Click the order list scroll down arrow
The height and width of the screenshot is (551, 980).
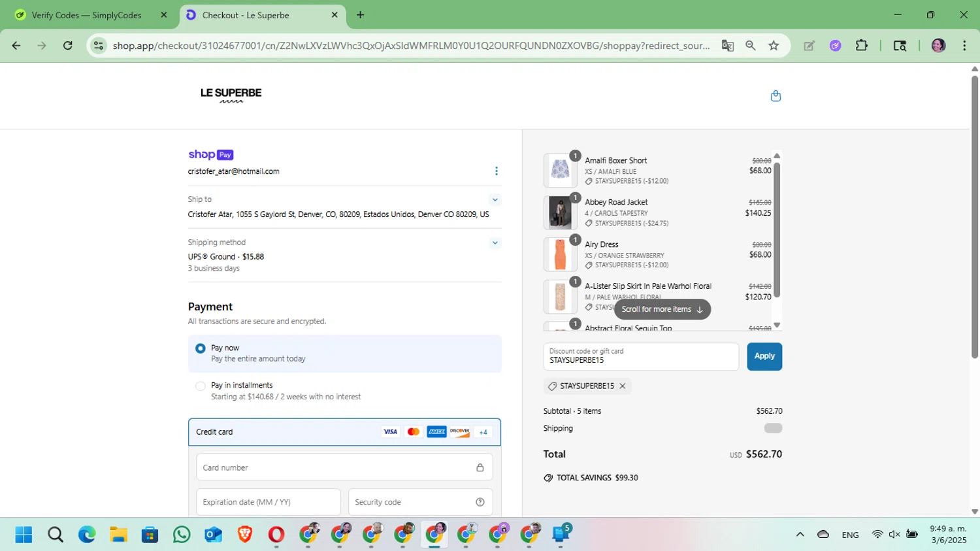click(777, 325)
